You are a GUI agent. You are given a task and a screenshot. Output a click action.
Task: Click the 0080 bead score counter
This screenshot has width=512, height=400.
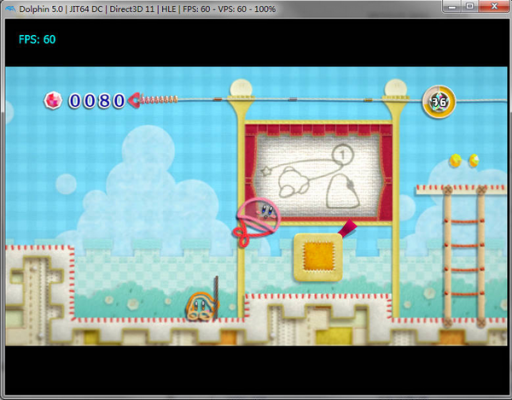coord(97,100)
